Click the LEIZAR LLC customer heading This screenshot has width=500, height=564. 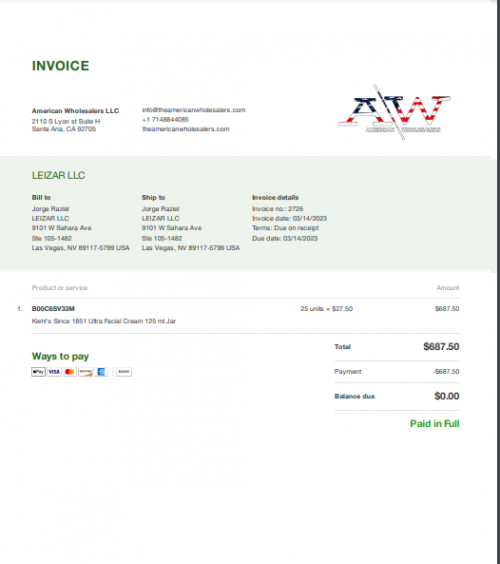click(x=58, y=175)
